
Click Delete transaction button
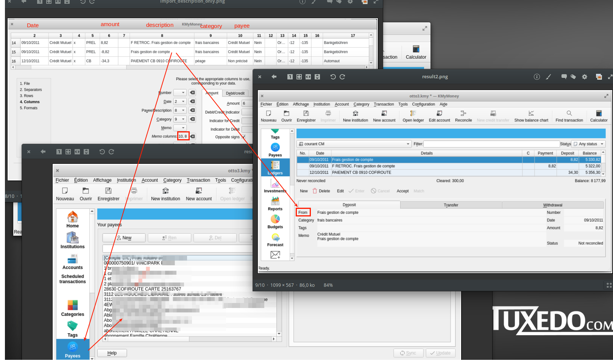click(321, 191)
